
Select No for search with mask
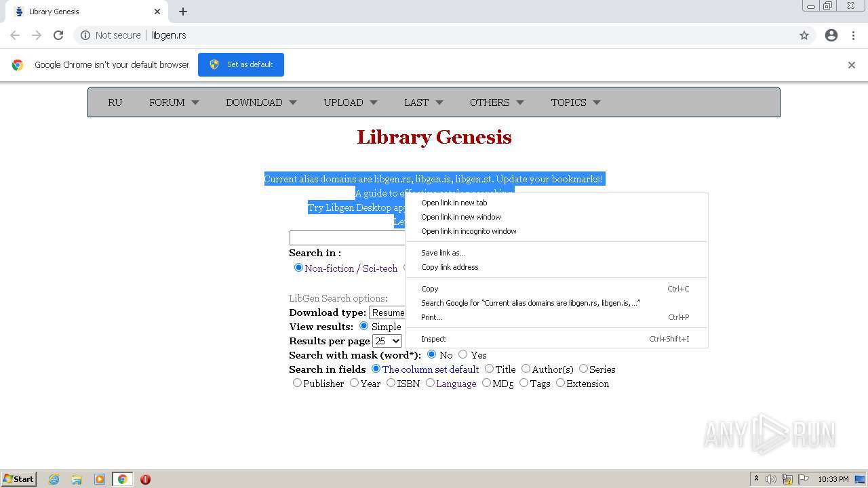tap(432, 354)
